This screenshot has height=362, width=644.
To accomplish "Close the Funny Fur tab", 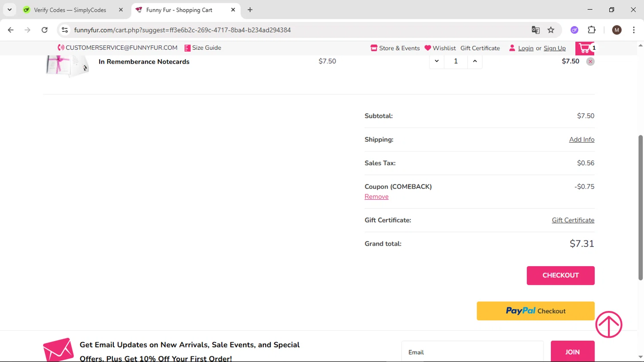I will coord(233,10).
